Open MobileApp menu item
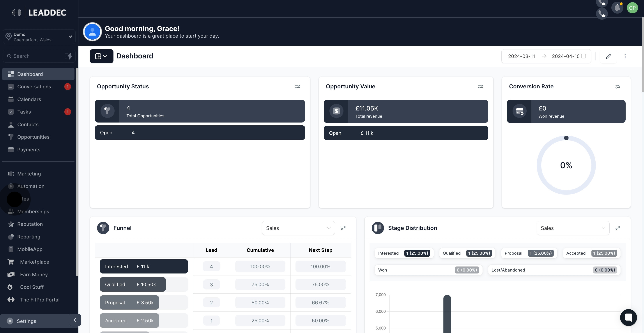The width and height of the screenshot is (644, 333). pos(38,249)
